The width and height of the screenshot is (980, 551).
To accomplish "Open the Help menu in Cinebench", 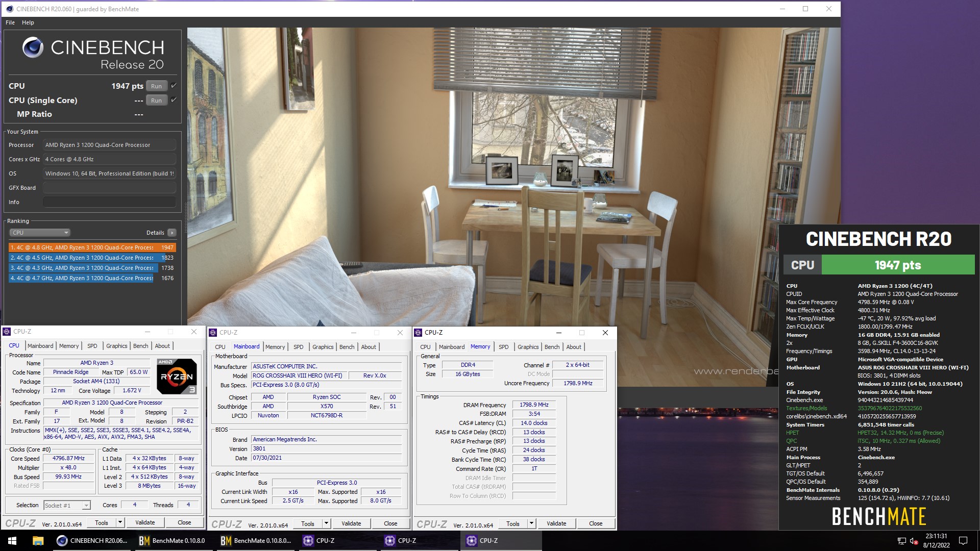I will point(28,22).
